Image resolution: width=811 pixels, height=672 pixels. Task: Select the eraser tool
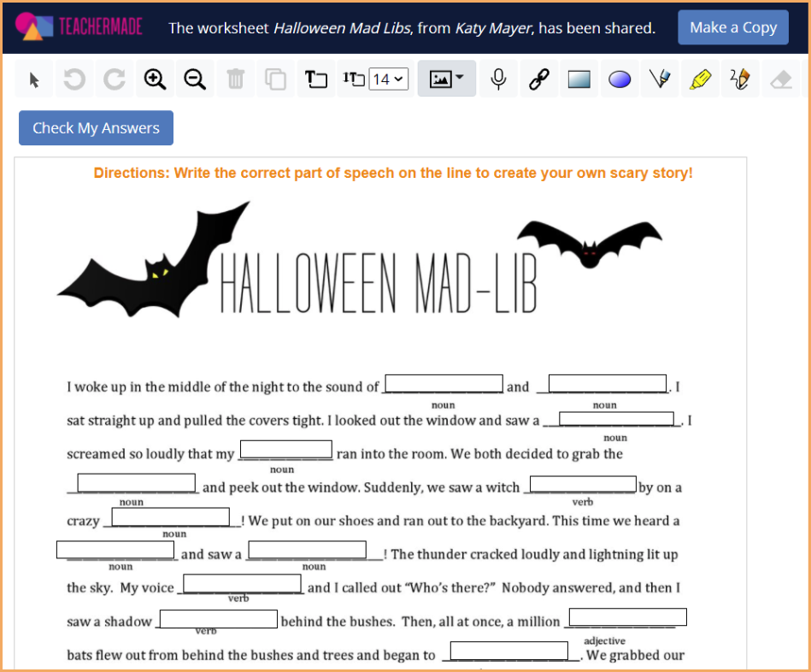(779, 79)
